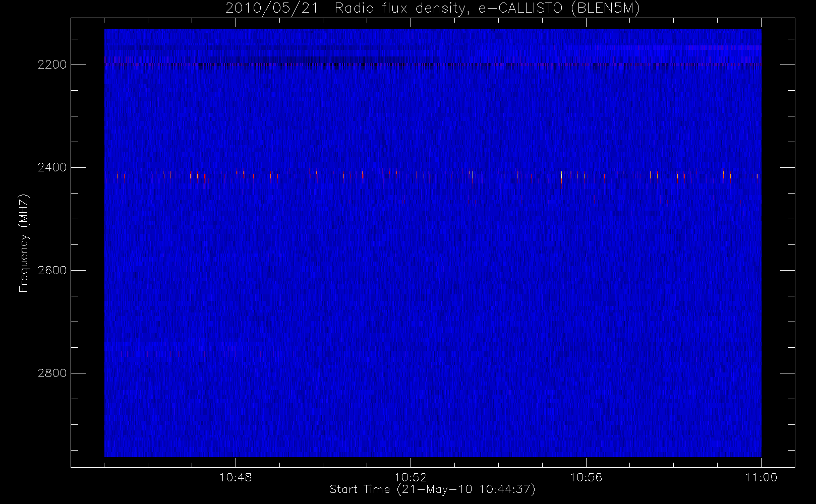Click the 10:48 time tick label
Viewport: 816px width, 504px height.
pyautogui.click(x=236, y=477)
